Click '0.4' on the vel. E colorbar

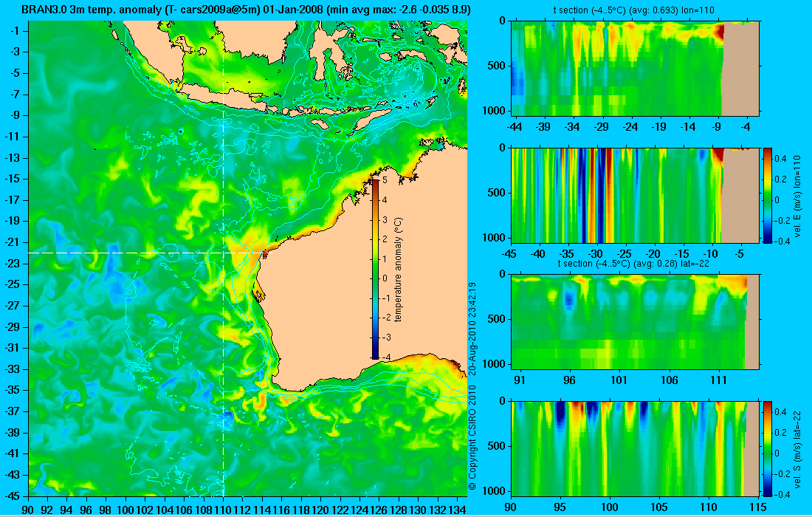(x=780, y=159)
